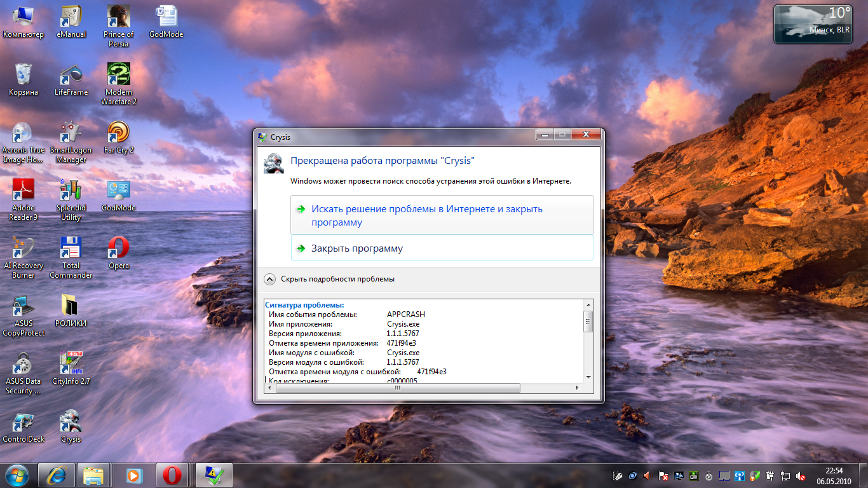The height and width of the screenshot is (488, 868).
Task: Open the РОЛИКИ folder
Action: [71, 311]
